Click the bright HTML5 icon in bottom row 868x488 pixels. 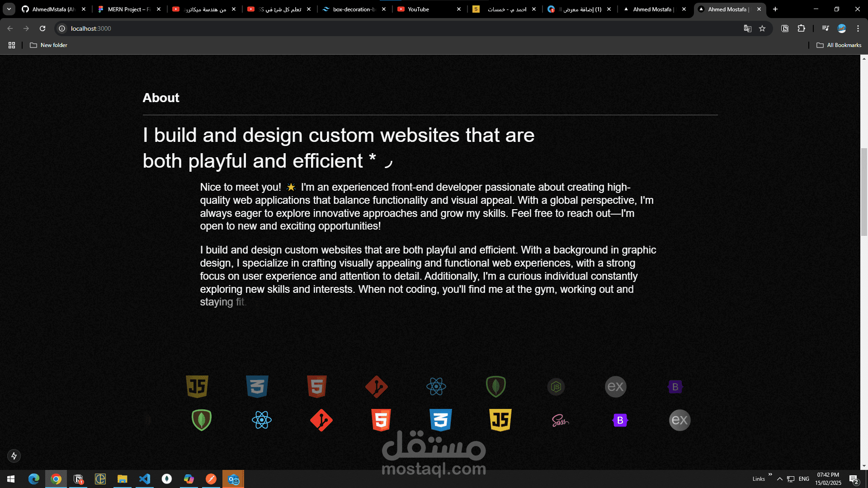click(381, 420)
